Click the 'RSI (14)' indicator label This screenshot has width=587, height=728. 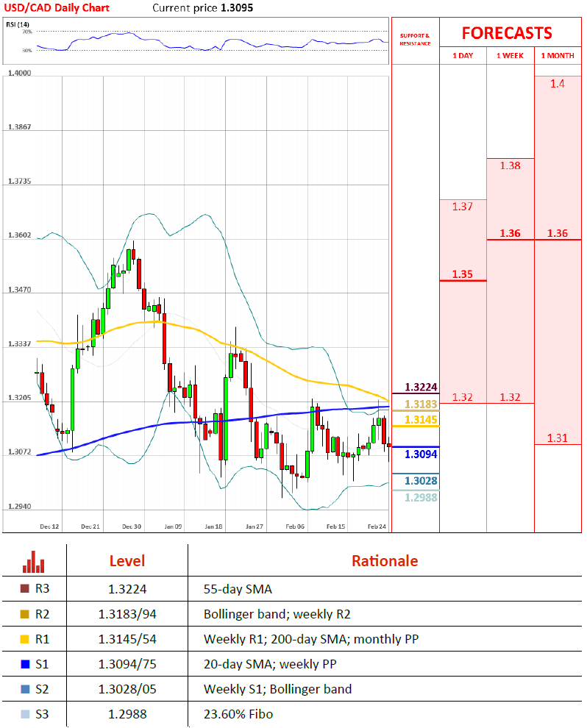tap(18, 24)
